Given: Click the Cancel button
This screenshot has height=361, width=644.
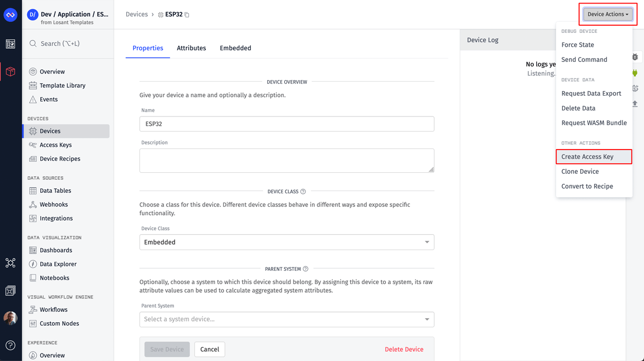Looking at the screenshot, I should [x=210, y=349].
